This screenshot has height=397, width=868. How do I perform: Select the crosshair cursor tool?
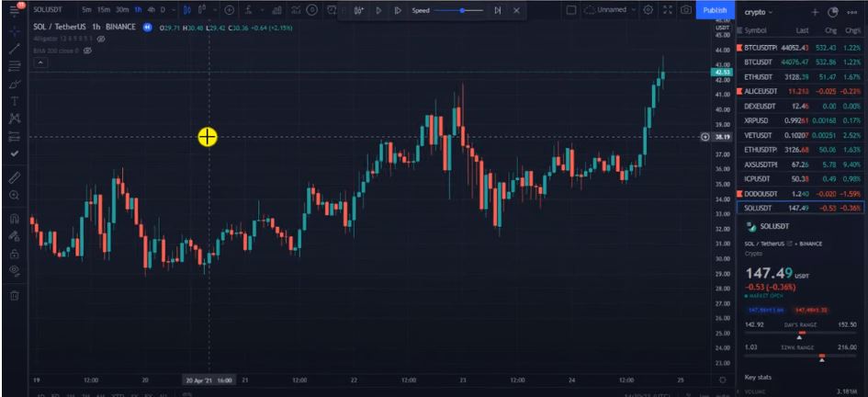pyautogui.click(x=15, y=31)
